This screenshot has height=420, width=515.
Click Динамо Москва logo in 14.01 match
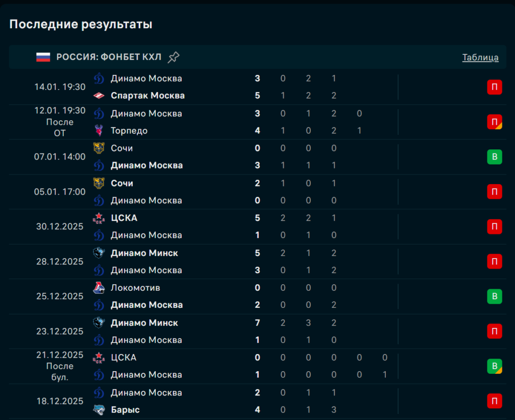[x=99, y=78]
